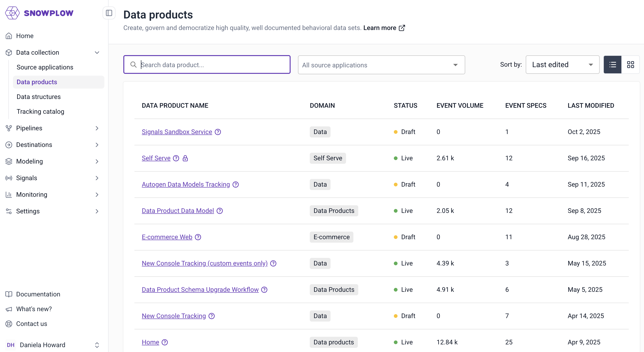Open Data structures page

point(39,97)
